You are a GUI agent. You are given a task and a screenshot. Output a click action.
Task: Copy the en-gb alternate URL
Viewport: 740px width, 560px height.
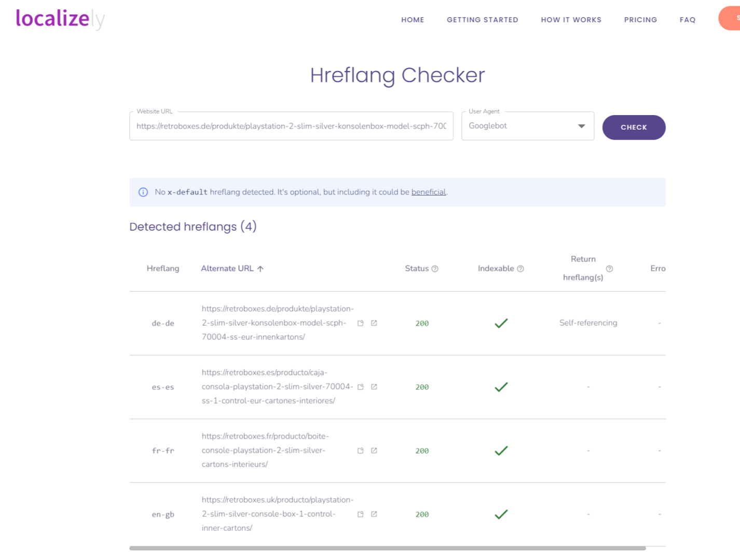(361, 514)
